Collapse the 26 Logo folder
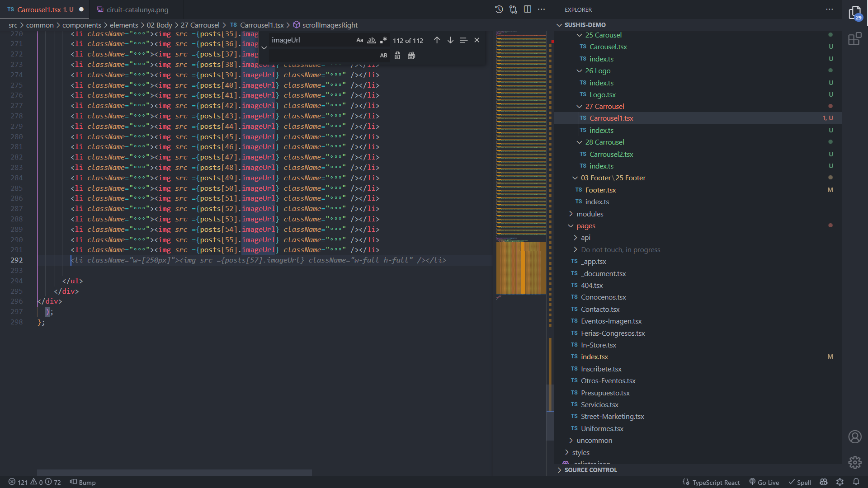Viewport: 868px width, 488px height. click(x=579, y=71)
